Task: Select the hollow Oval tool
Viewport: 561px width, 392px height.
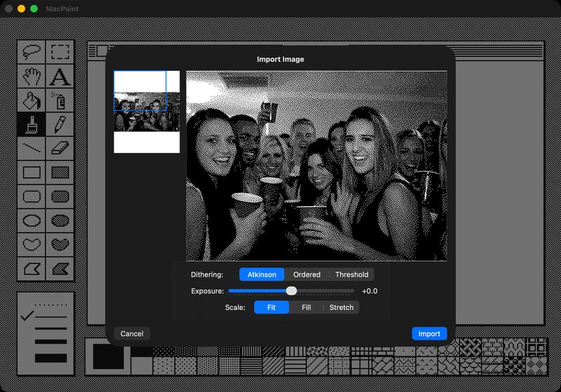Action: point(32,220)
